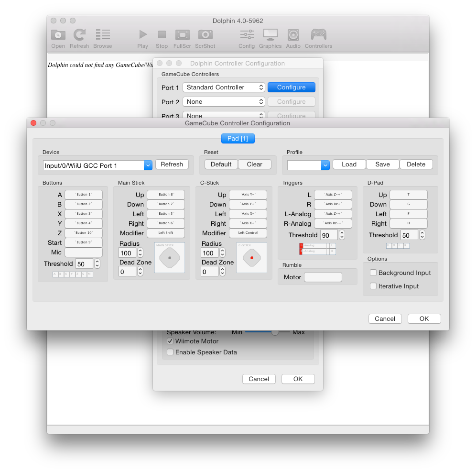Click the Play toolbar icon
Viewport: 476px width, 472px height.
point(143,34)
